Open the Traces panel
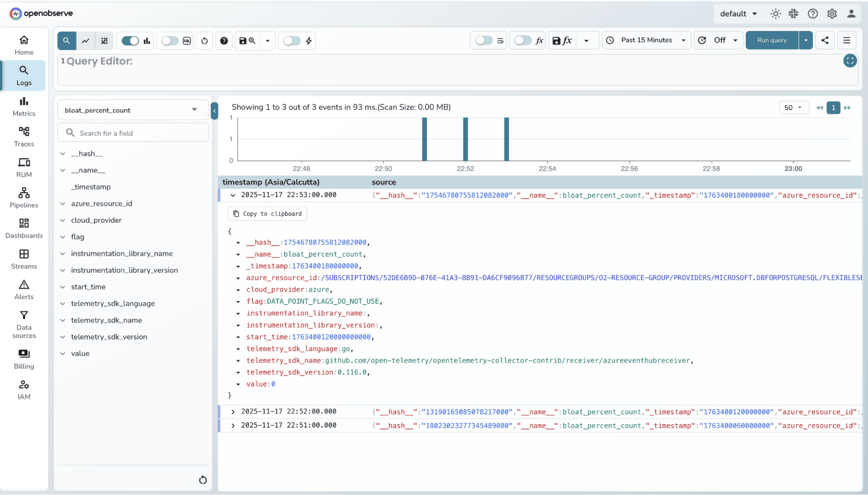The image size is (868, 495). (x=23, y=136)
